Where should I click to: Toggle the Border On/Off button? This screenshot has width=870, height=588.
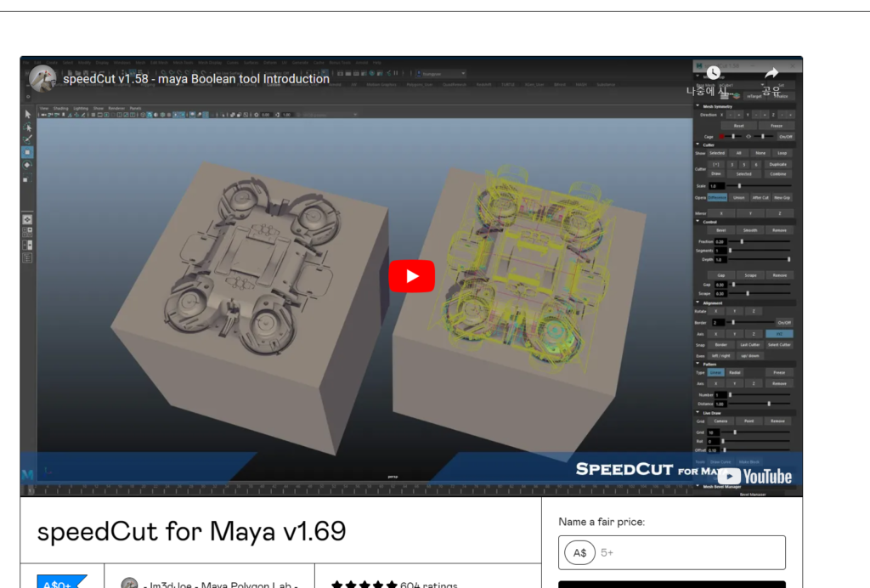pos(784,323)
